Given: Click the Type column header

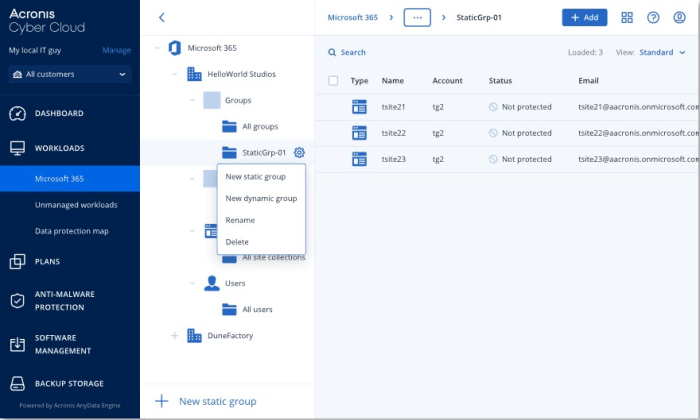Looking at the screenshot, I should coord(359,81).
